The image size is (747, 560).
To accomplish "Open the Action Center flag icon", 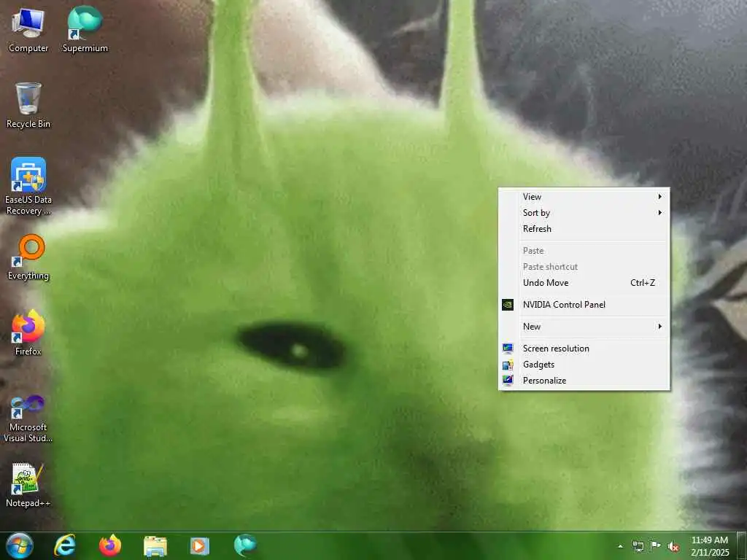I will coord(656,546).
